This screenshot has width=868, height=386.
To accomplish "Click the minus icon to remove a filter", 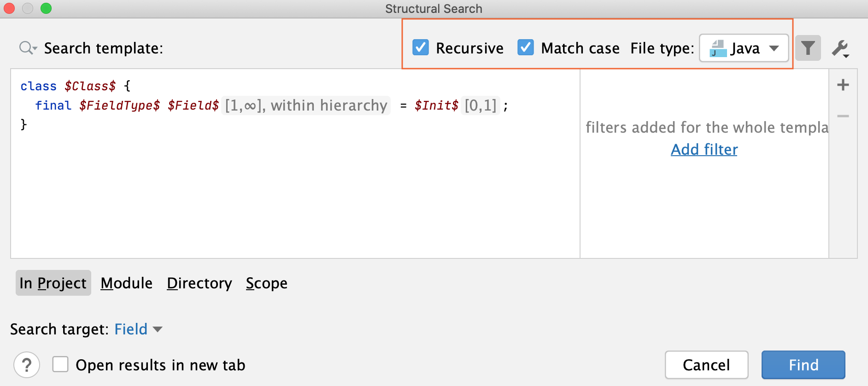I will [843, 116].
